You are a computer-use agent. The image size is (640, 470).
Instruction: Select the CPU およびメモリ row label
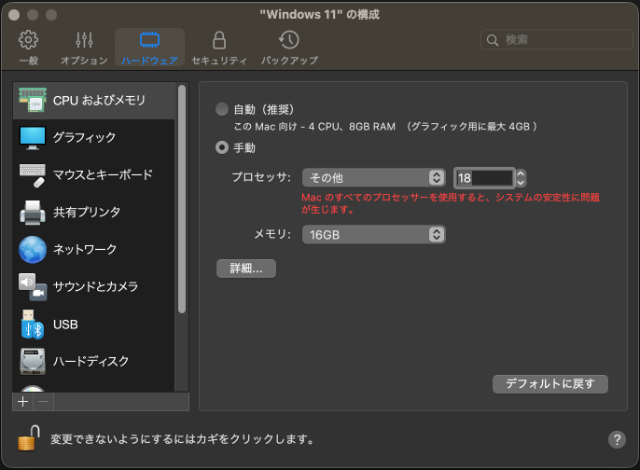tap(99, 100)
